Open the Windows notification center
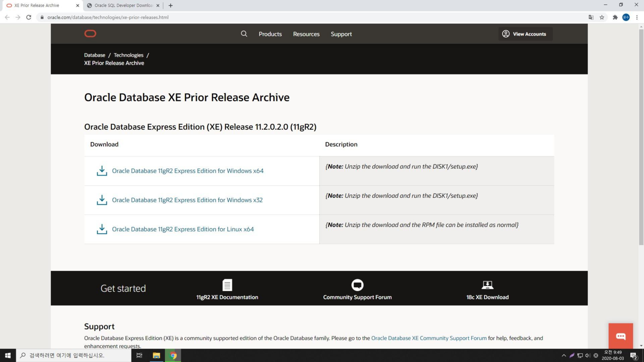 (x=634, y=356)
